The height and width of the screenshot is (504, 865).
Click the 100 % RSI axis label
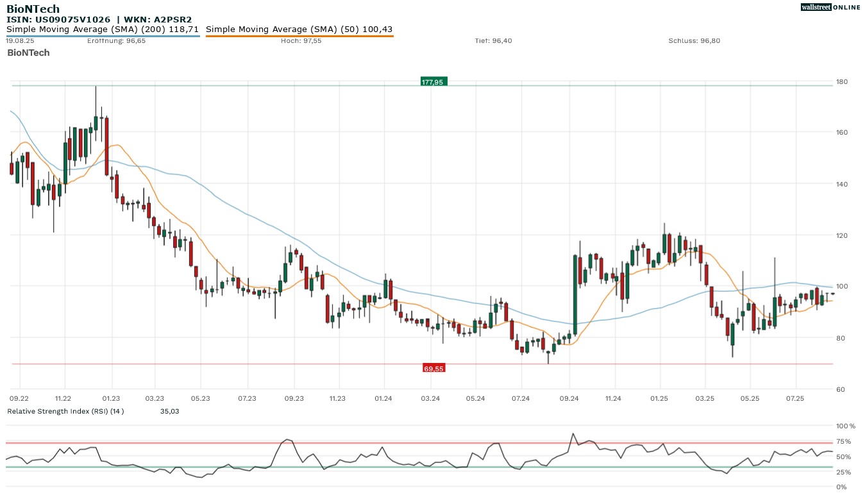click(x=845, y=426)
